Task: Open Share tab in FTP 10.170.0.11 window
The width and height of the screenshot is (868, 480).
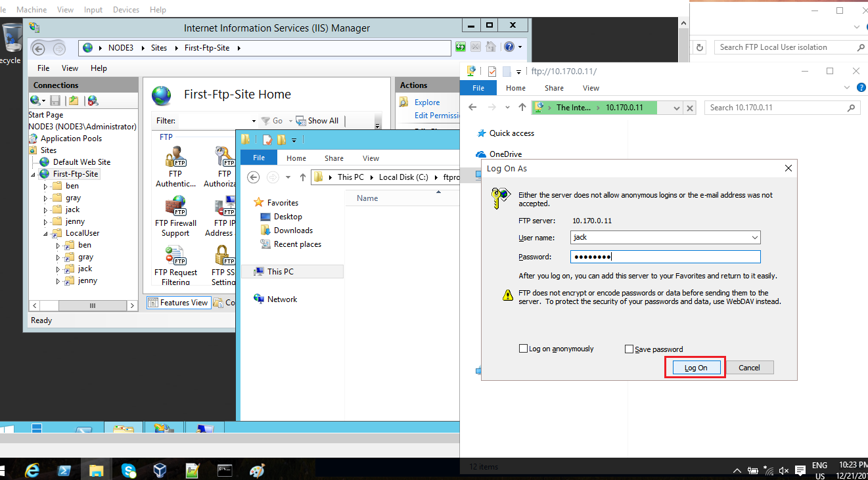Action: (554, 88)
